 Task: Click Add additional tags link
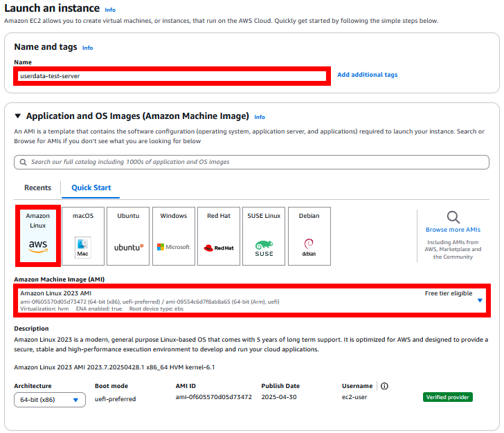click(x=368, y=75)
